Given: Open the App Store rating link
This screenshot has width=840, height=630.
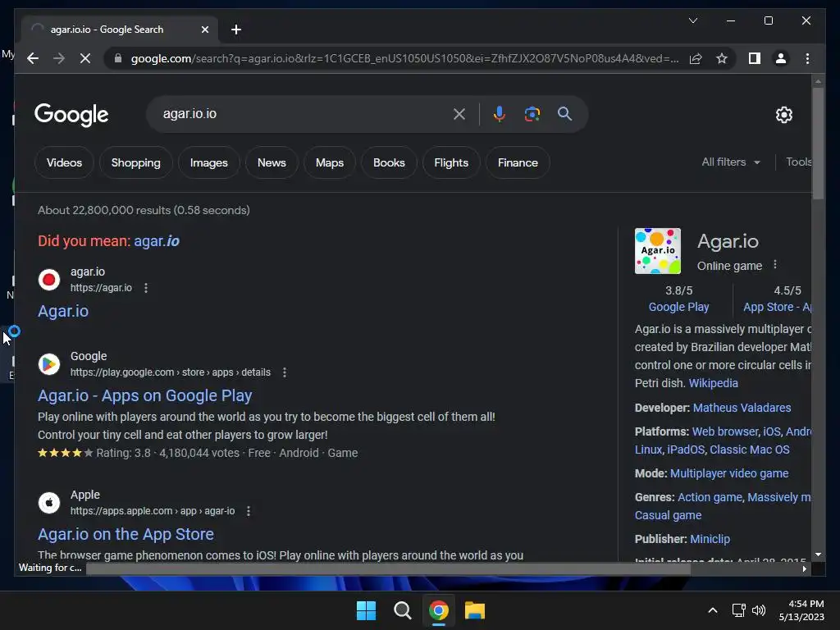Looking at the screenshot, I should (x=778, y=307).
